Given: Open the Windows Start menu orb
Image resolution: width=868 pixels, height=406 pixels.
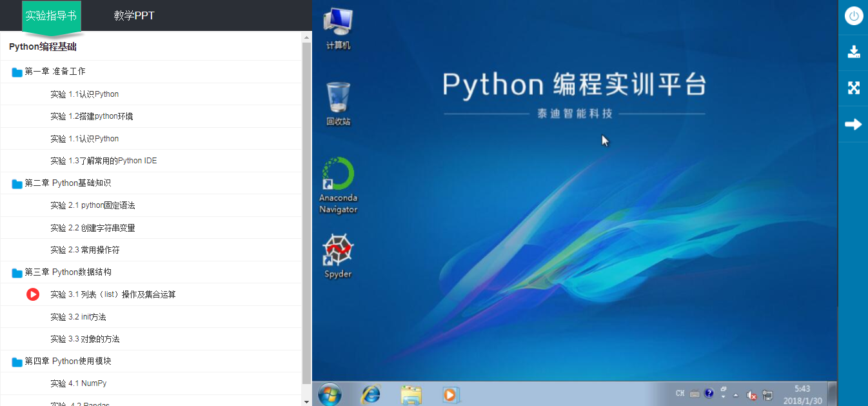Looking at the screenshot, I should pyautogui.click(x=330, y=394).
